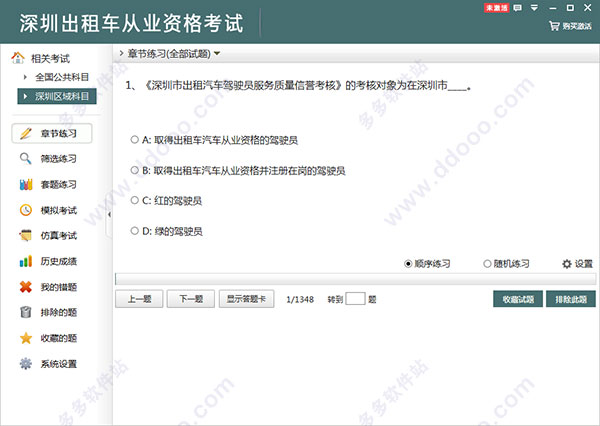Image resolution: width=600 pixels, height=426 pixels.
Task: Open 历史成绩 in sidebar
Action: point(59,261)
